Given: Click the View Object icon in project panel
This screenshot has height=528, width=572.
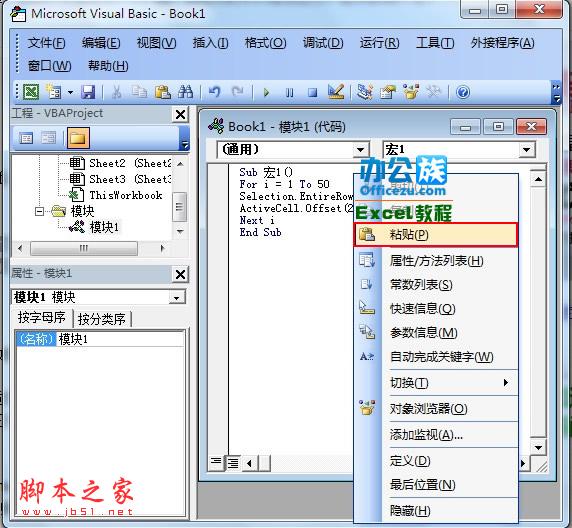Looking at the screenshot, I should pyautogui.click(x=49, y=138).
